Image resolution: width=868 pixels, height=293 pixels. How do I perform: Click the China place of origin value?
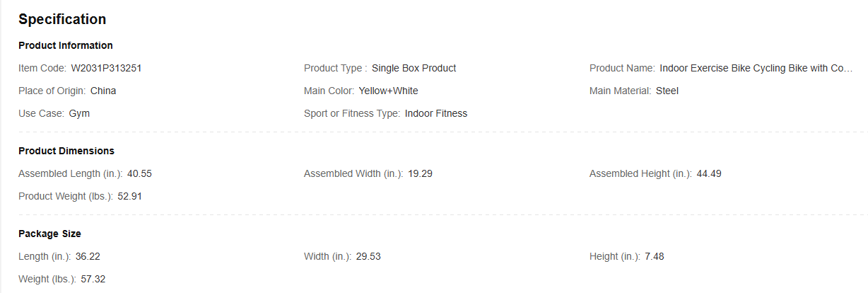(x=103, y=91)
